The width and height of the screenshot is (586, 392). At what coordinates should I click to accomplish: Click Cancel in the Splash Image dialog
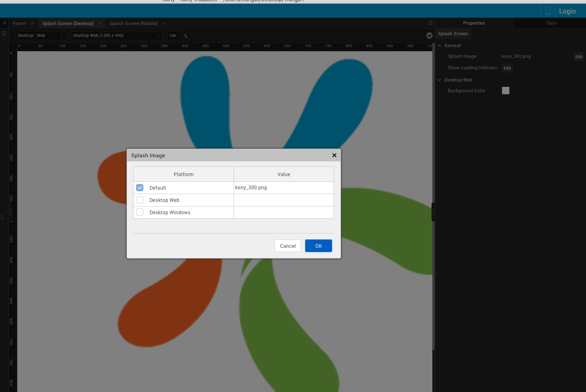click(288, 246)
